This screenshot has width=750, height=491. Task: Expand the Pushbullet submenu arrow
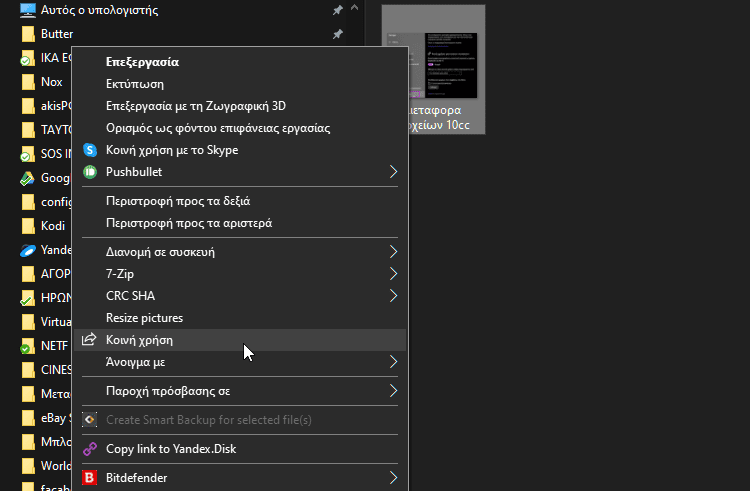[x=393, y=172]
